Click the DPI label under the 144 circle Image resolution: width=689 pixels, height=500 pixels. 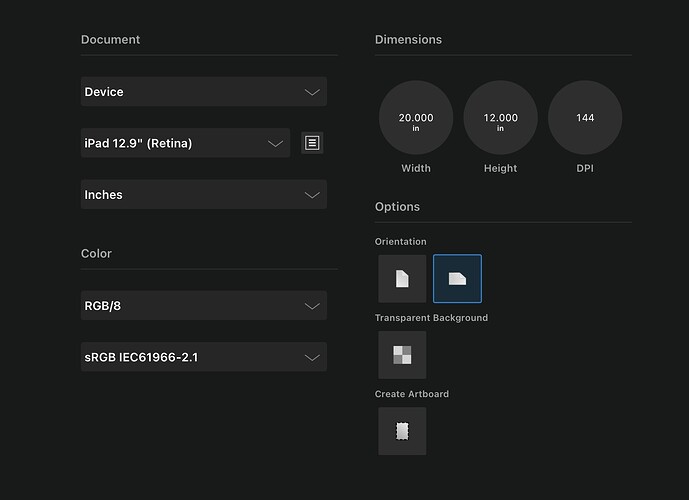pyautogui.click(x=585, y=168)
